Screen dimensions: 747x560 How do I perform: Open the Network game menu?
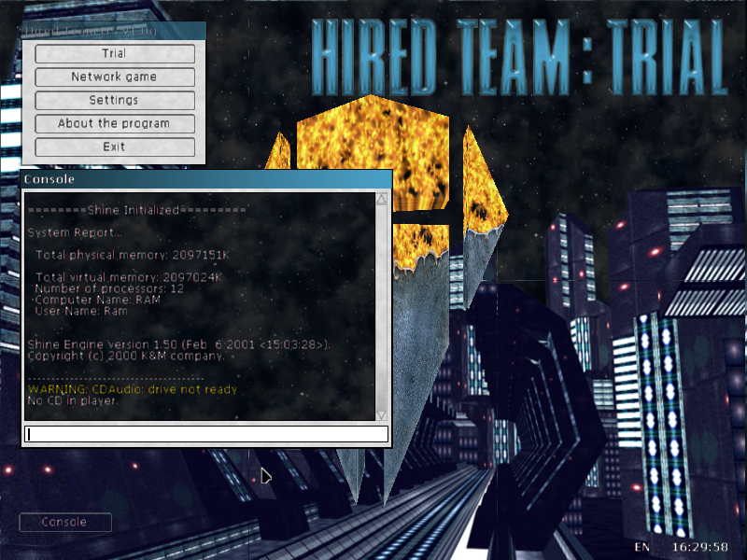click(x=114, y=77)
